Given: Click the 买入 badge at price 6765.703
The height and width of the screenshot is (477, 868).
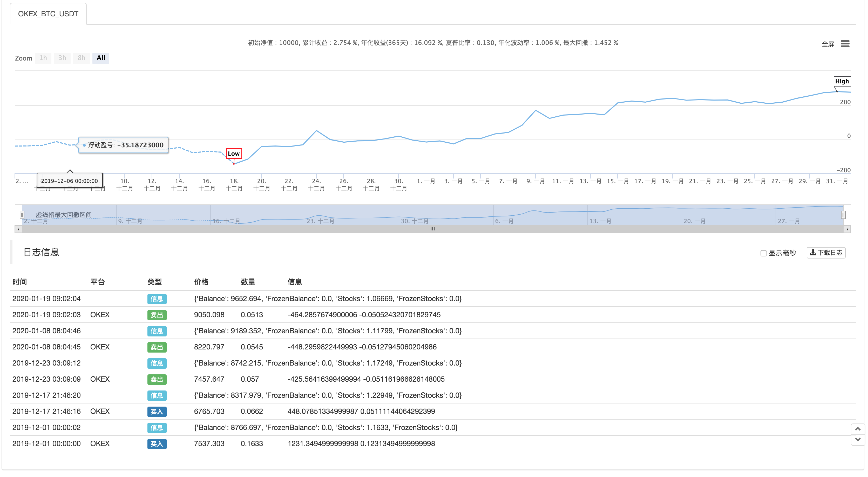Looking at the screenshot, I should pos(157,412).
